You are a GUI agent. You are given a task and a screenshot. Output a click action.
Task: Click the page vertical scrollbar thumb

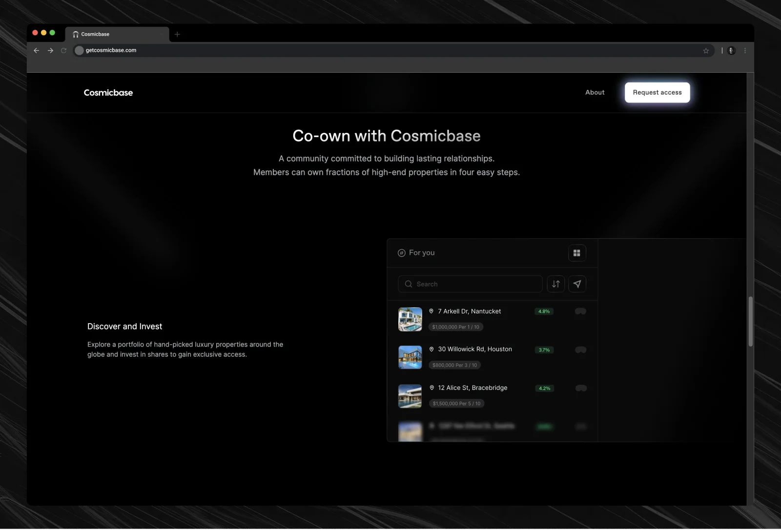750,322
